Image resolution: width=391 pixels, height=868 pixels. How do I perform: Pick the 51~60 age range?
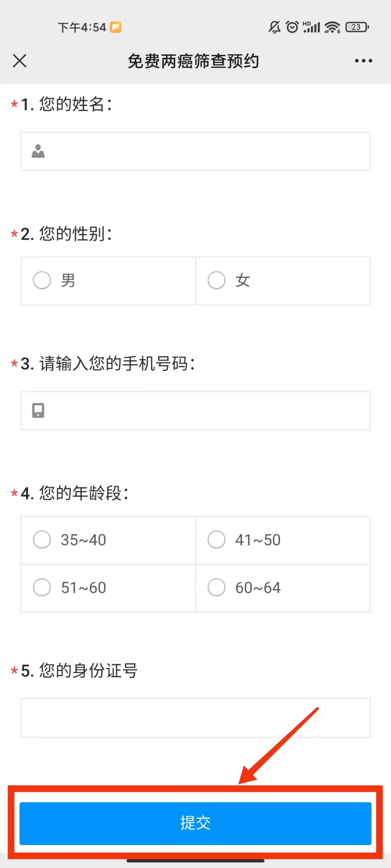point(42,587)
